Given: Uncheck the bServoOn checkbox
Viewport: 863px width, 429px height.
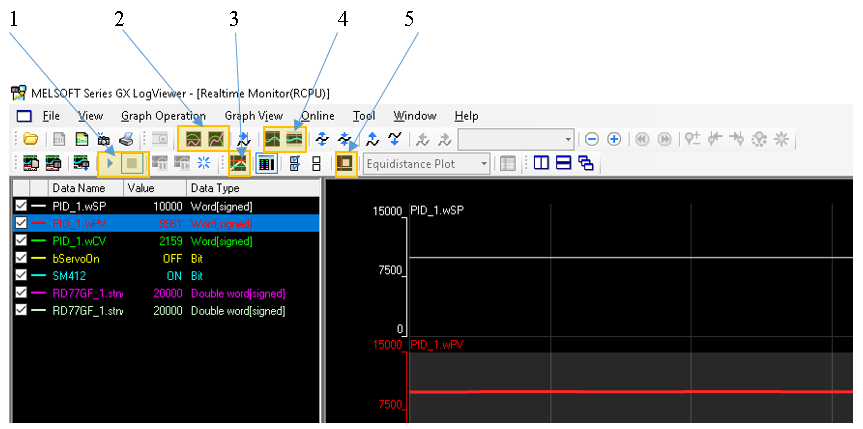Looking at the screenshot, I should click(21, 258).
